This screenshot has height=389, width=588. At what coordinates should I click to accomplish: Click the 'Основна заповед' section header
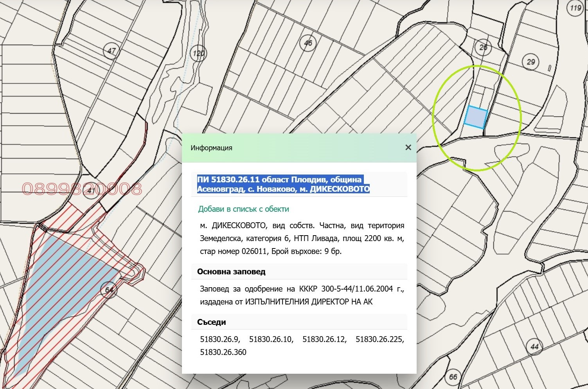coord(231,272)
